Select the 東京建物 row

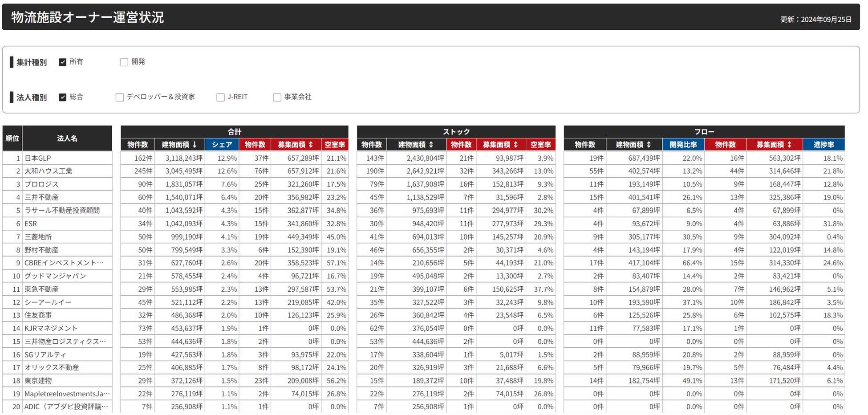click(x=38, y=381)
